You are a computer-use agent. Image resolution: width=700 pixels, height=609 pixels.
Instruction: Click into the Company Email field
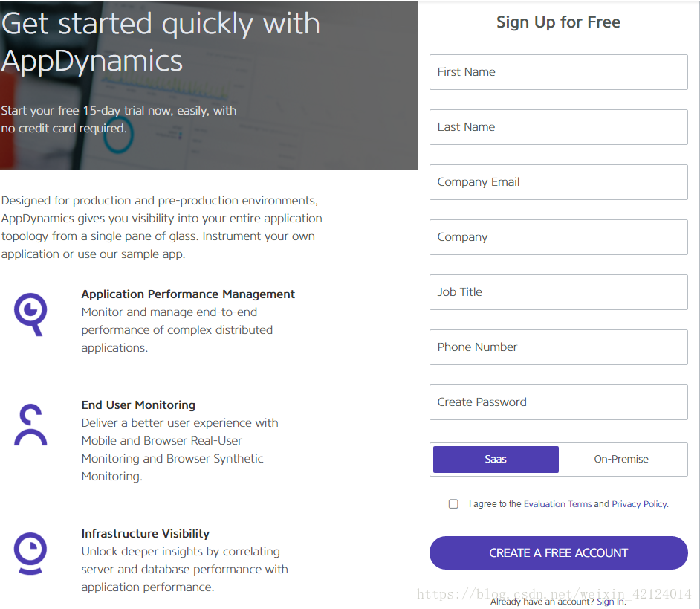pyautogui.click(x=559, y=182)
